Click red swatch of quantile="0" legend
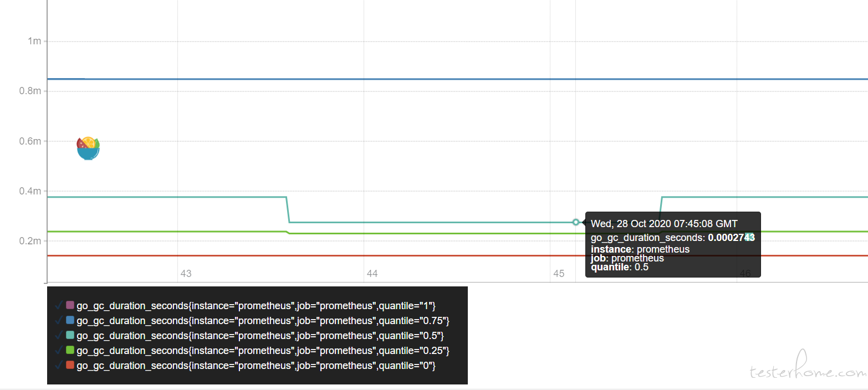The image size is (868, 390). [70, 365]
